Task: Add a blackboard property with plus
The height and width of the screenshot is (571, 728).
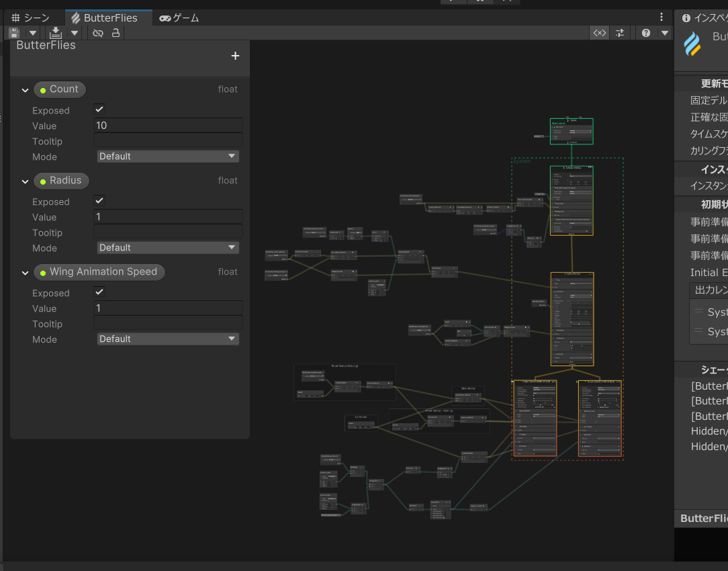Action: [235, 56]
